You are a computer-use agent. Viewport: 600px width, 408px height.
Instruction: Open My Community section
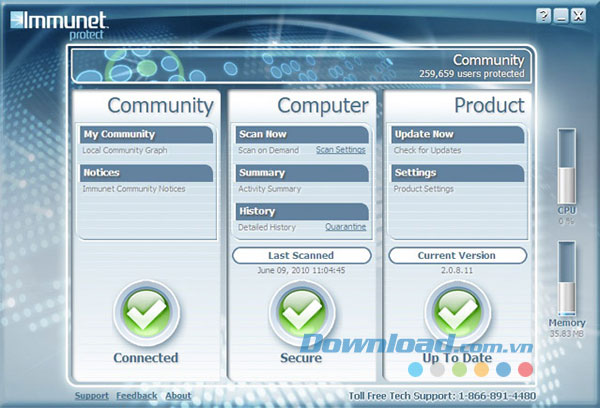[x=147, y=134]
